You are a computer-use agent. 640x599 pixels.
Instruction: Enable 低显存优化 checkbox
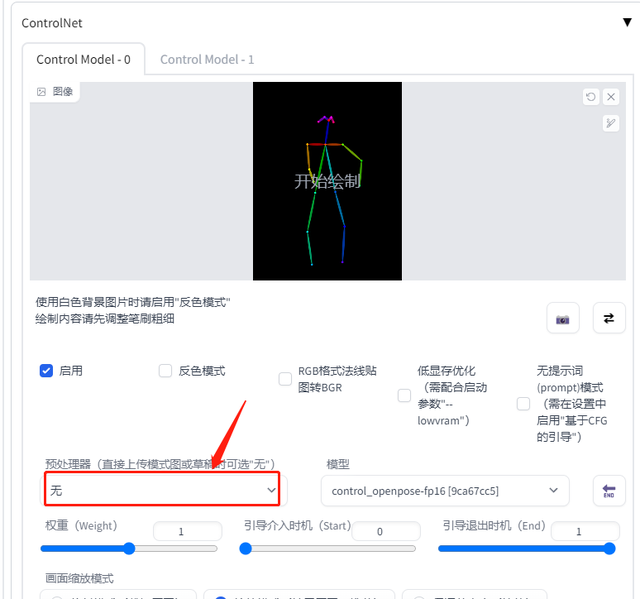tap(404, 395)
